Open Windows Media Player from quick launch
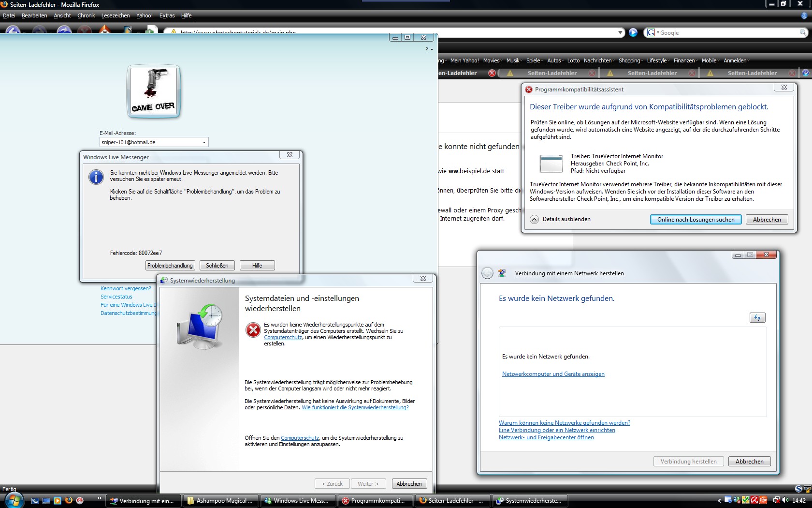This screenshot has height=508, width=812. [x=58, y=501]
